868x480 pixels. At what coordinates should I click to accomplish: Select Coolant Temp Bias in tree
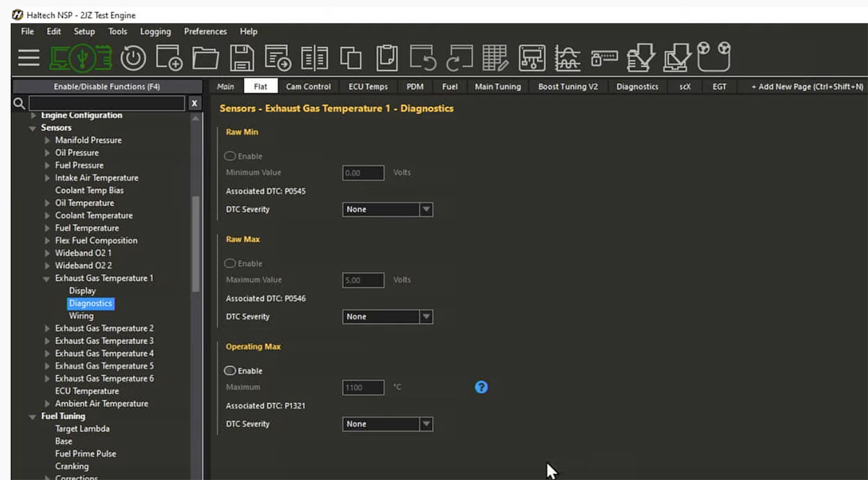[89, 191]
